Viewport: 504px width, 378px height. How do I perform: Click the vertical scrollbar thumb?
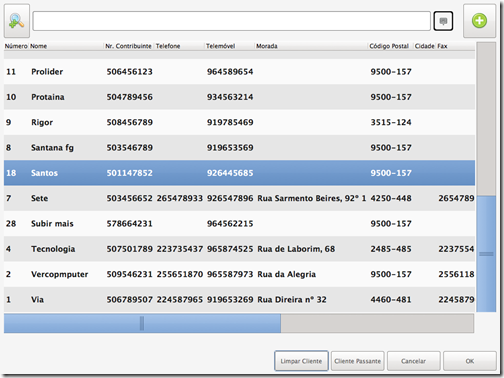coord(486,254)
